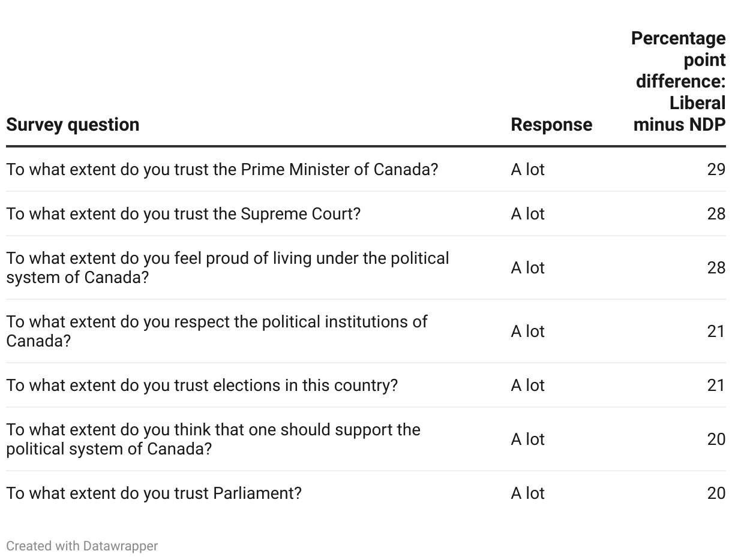Click the value 28 in the proud of living row
This screenshot has width=732, height=560.
pyautogui.click(x=716, y=268)
